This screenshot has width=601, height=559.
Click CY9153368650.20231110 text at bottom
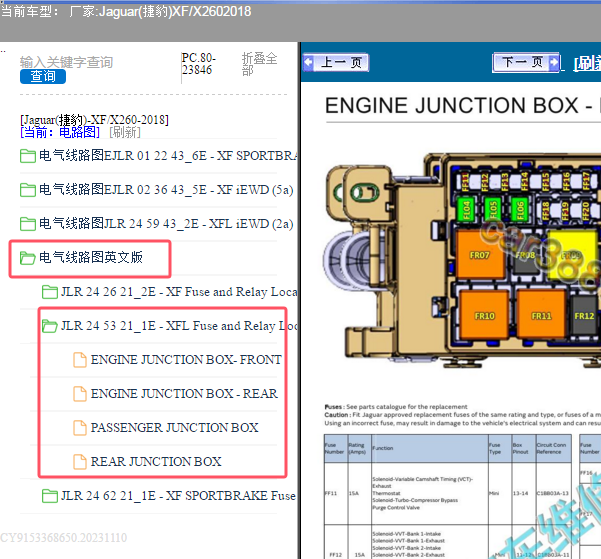pos(64,538)
